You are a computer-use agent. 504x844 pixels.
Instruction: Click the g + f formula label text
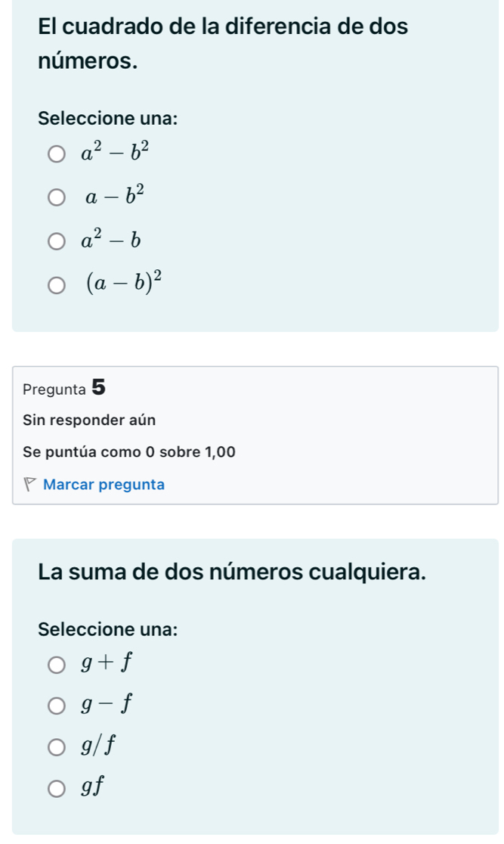(x=107, y=664)
